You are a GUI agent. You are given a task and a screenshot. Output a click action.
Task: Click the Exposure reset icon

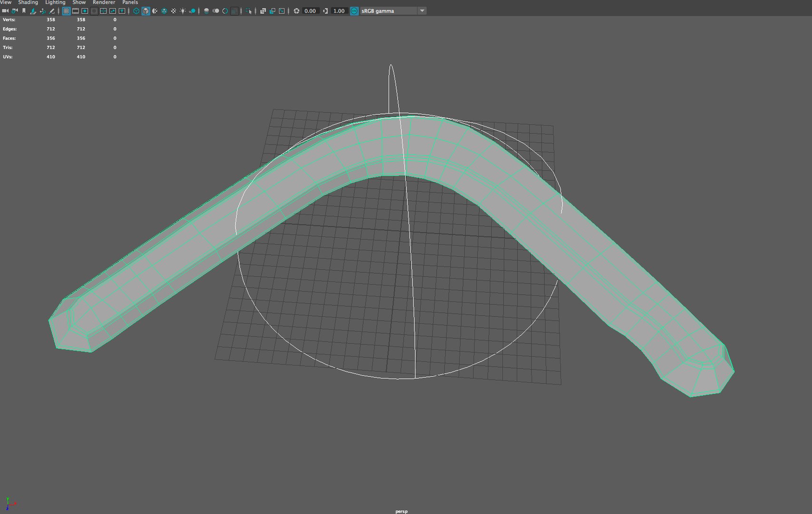tap(296, 10)
